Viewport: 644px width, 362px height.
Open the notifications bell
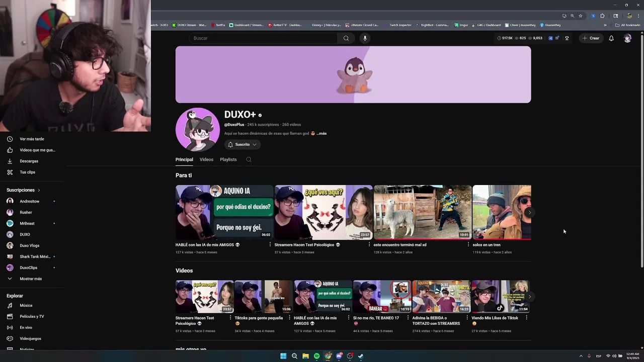611,38
